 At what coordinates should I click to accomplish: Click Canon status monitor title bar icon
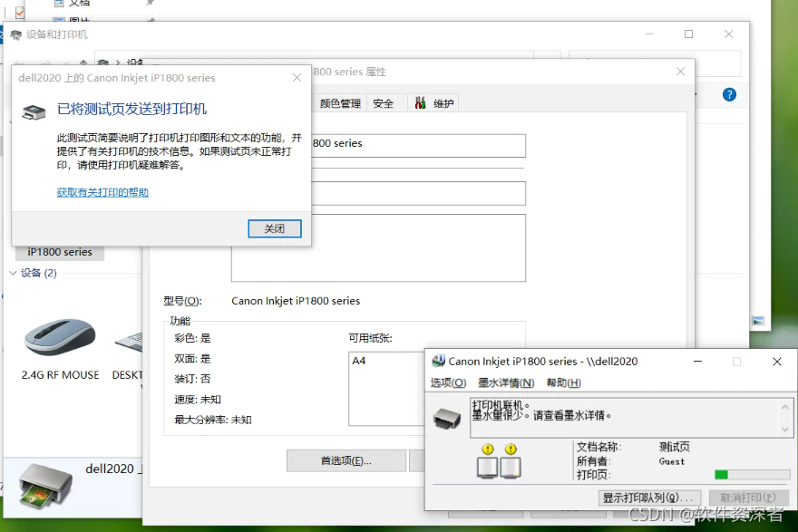coord(438,361)
